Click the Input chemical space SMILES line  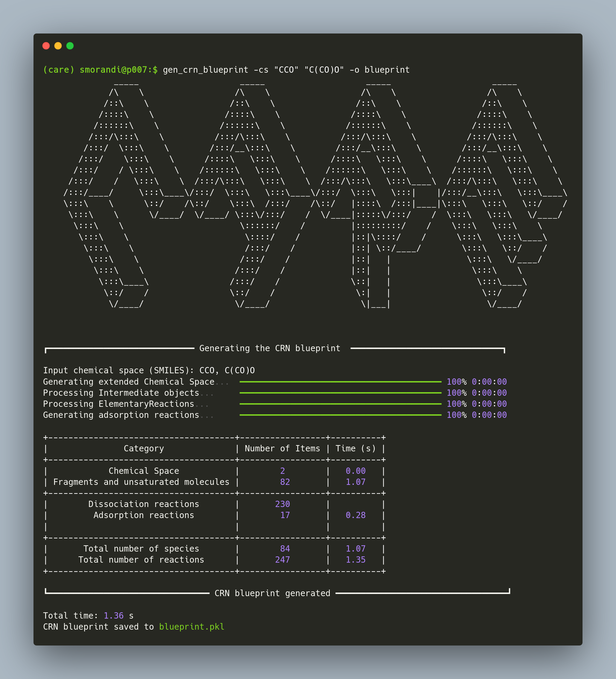point(149,371)
